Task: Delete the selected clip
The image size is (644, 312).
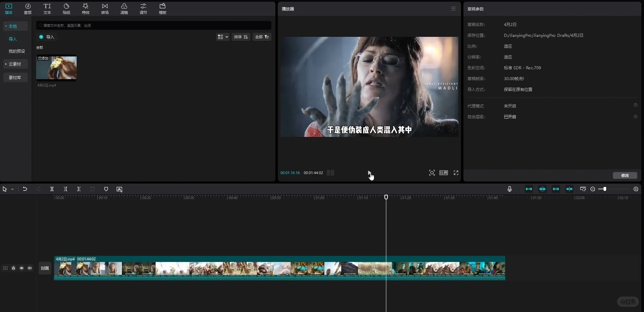Action: click(x=92, y=189)
